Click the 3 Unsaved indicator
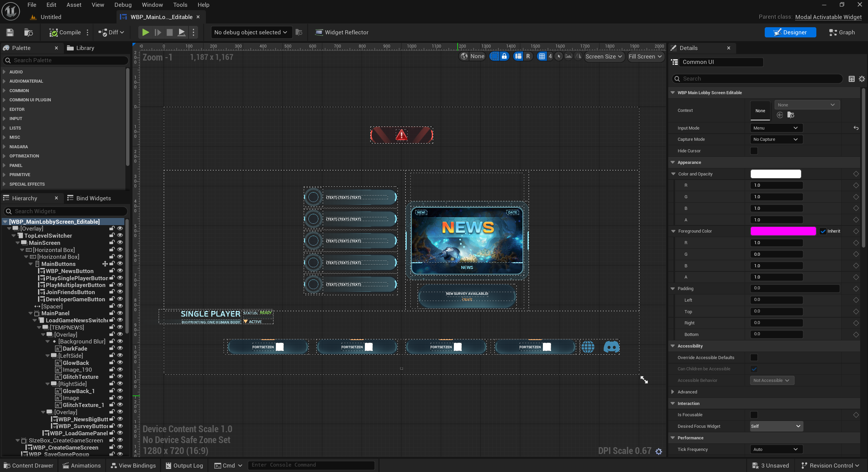868x472 pixels. 770,466
